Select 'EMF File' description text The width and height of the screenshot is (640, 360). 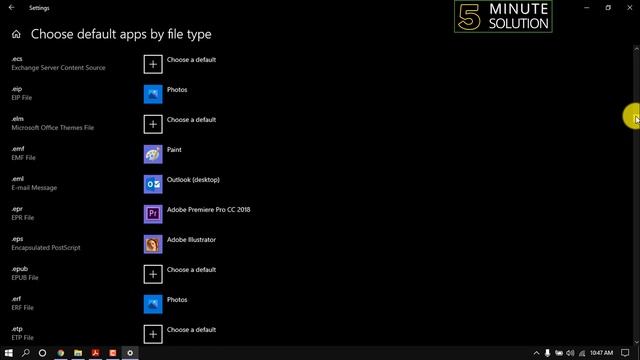click(24, 158)
